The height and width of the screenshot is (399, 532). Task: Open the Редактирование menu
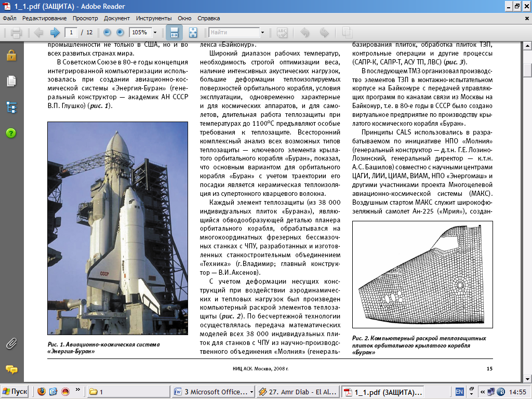tap(45, 18)
